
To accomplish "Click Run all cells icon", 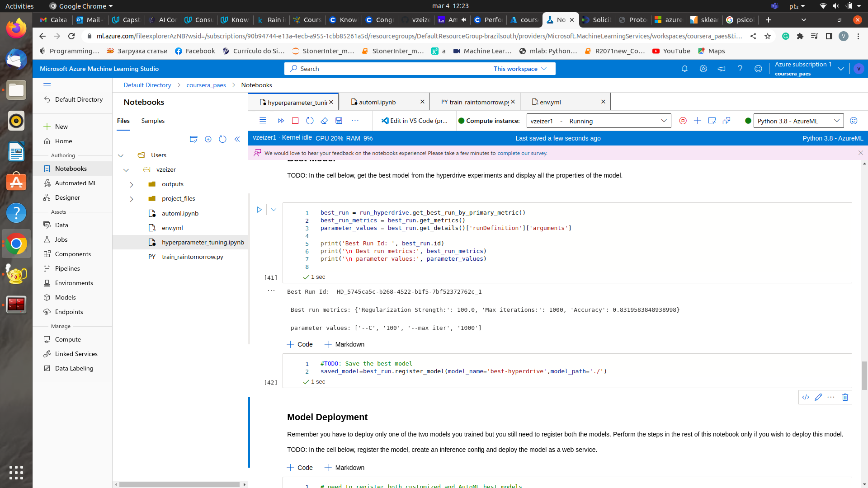I will [281, 121].
